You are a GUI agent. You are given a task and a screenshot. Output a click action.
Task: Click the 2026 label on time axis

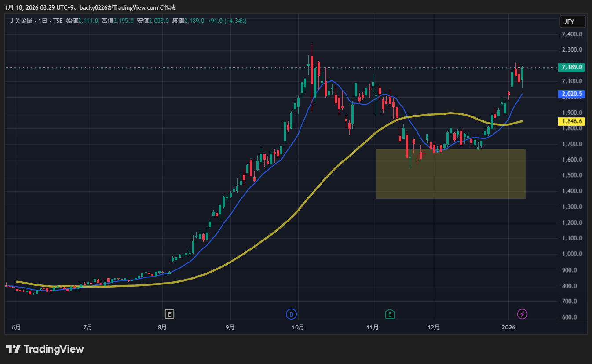point(509,327)
